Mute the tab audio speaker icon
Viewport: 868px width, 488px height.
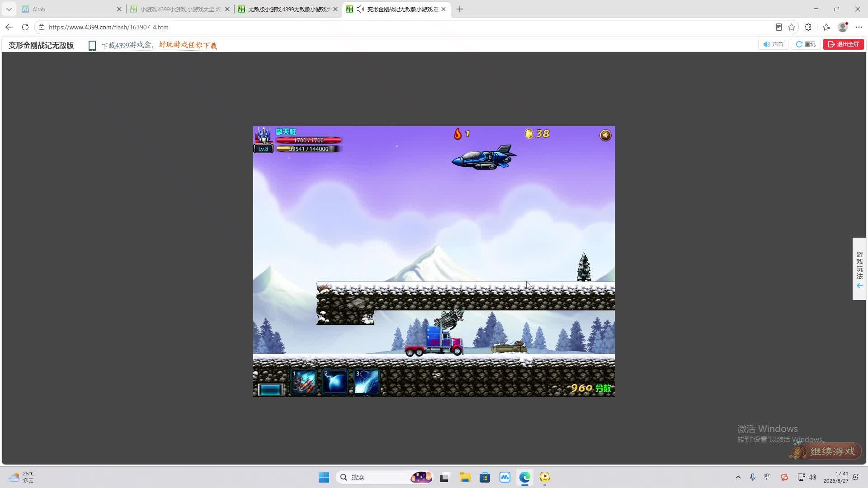click(360, 9)
